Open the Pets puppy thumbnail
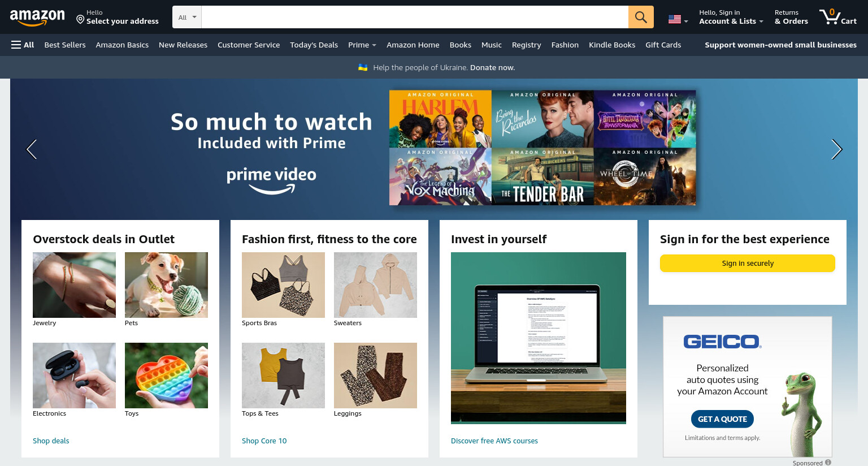The height and width of the screenshot is (466, 868). pyautogui.click(x=166, y=285)
